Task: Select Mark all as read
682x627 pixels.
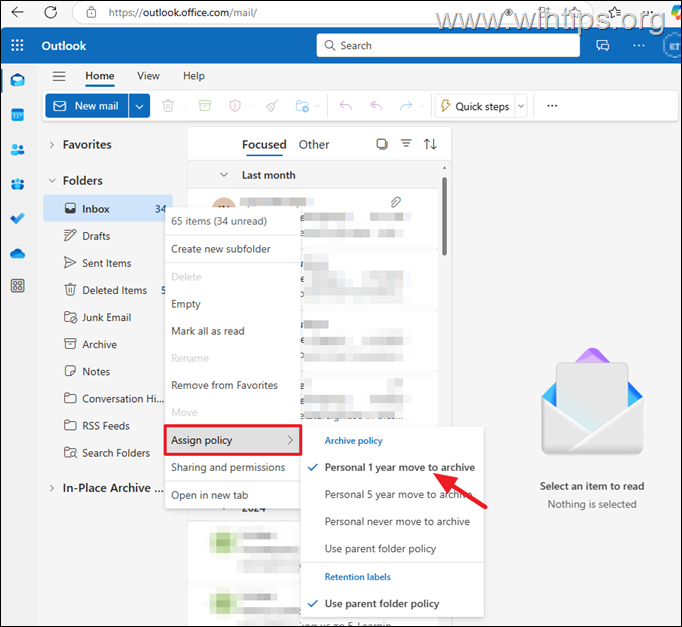Action: tap(233, 331)
